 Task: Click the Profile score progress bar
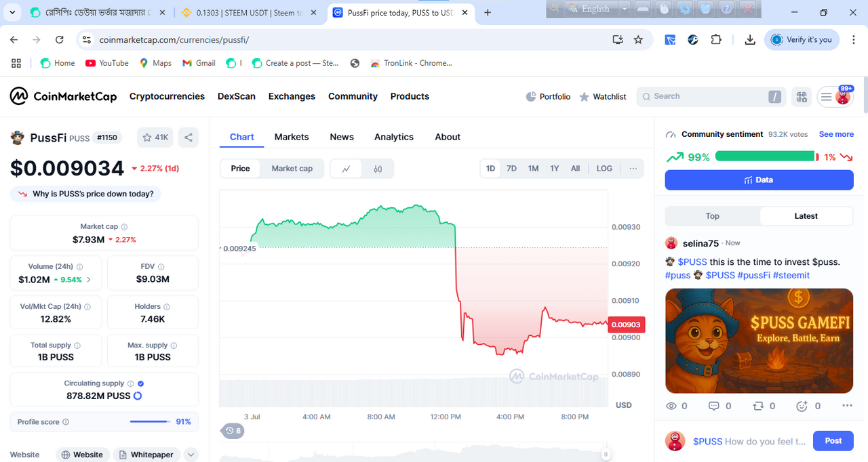point(150,421)
